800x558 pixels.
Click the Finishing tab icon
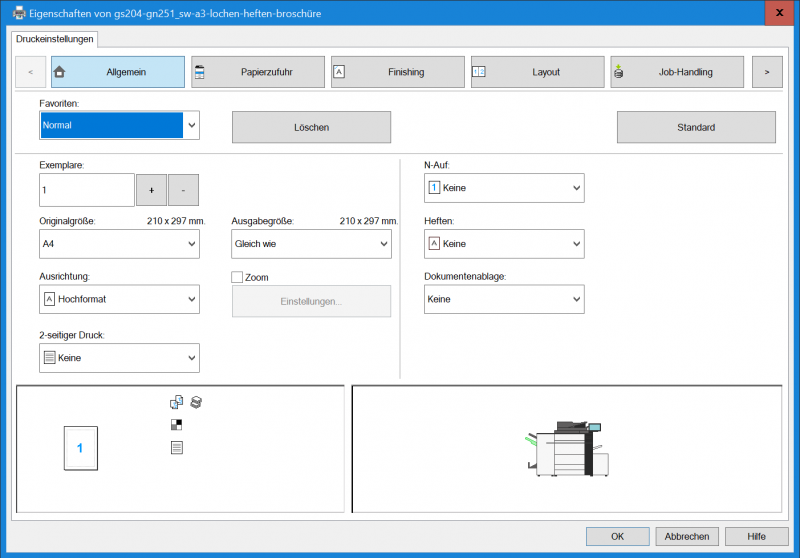339,72
